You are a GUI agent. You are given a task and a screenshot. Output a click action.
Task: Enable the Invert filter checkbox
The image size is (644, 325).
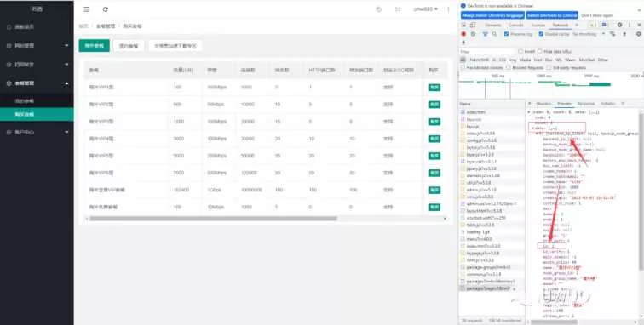(520, 51)
